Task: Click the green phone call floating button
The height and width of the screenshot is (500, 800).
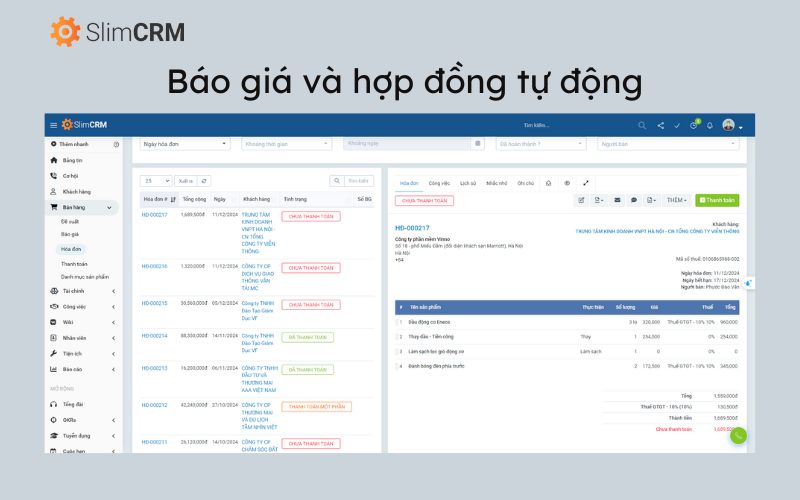Action: (738, 436)
